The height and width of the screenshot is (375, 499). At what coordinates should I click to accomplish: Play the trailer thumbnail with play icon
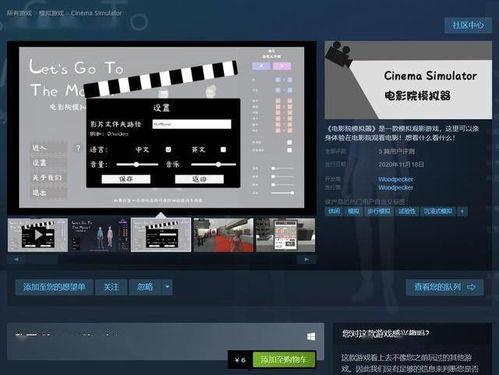click(x=38, y=235)
